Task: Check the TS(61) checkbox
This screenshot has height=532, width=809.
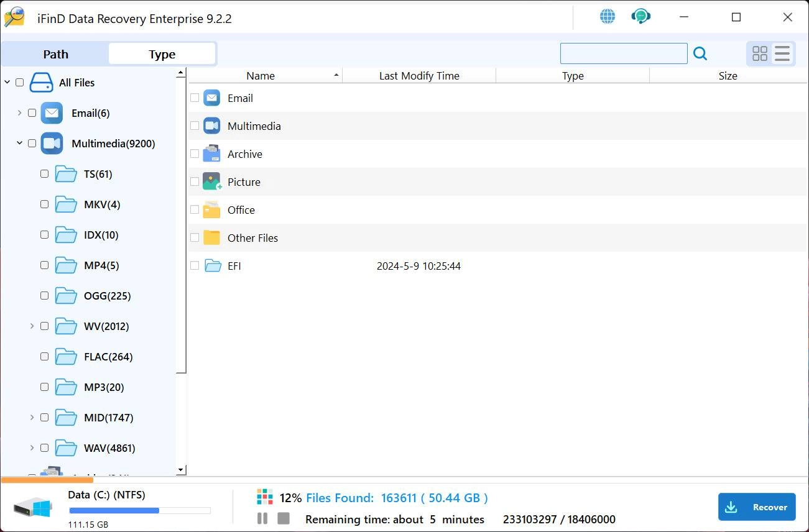Action: pos(44,174)
